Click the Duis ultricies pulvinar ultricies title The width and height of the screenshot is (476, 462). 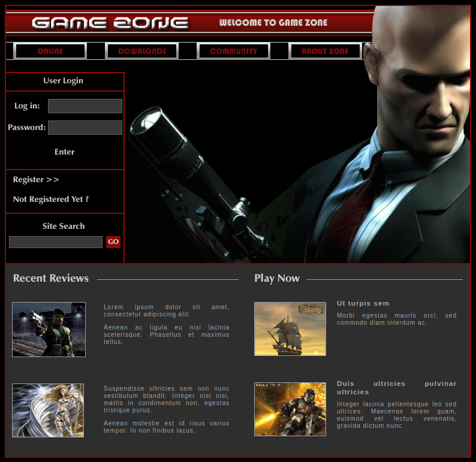click(x=396, y=388)
